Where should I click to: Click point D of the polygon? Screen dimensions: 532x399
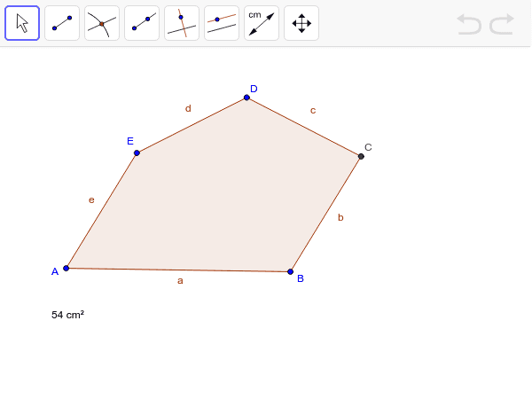tap(246, 98)
